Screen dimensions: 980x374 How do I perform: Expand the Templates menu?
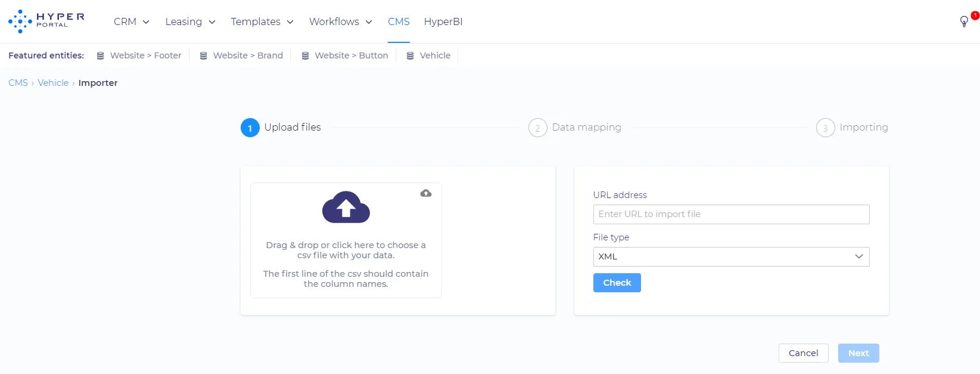(x=263, y=21)
